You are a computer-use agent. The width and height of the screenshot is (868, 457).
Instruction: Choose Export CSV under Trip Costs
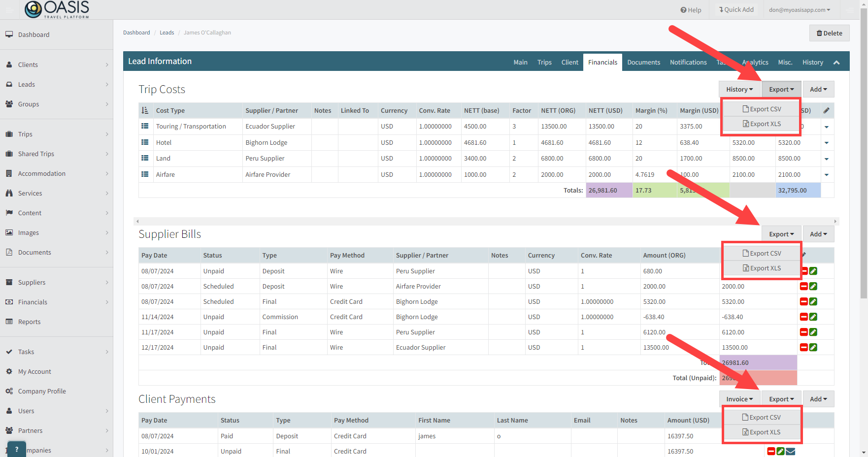[x=762, y=109]
